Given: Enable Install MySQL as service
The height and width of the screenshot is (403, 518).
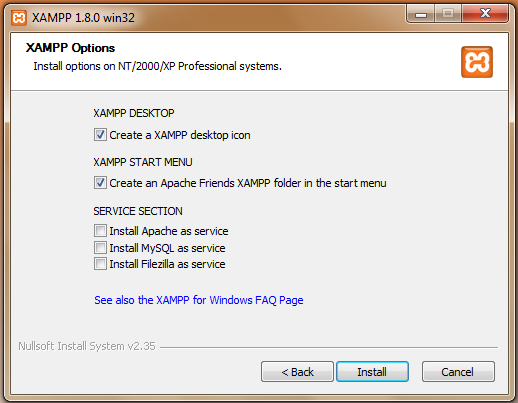Looking at the screenshot, I should pos(100,248).
